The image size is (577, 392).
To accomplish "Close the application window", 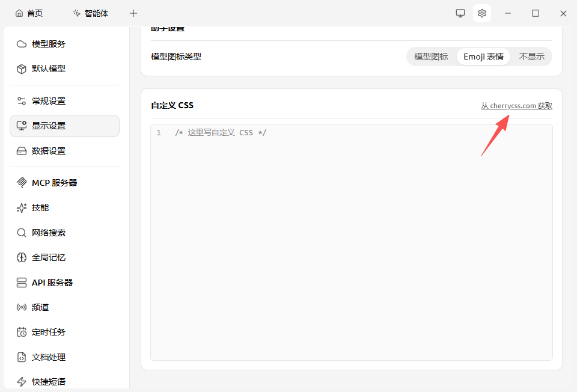I will (x=563, y=13).
